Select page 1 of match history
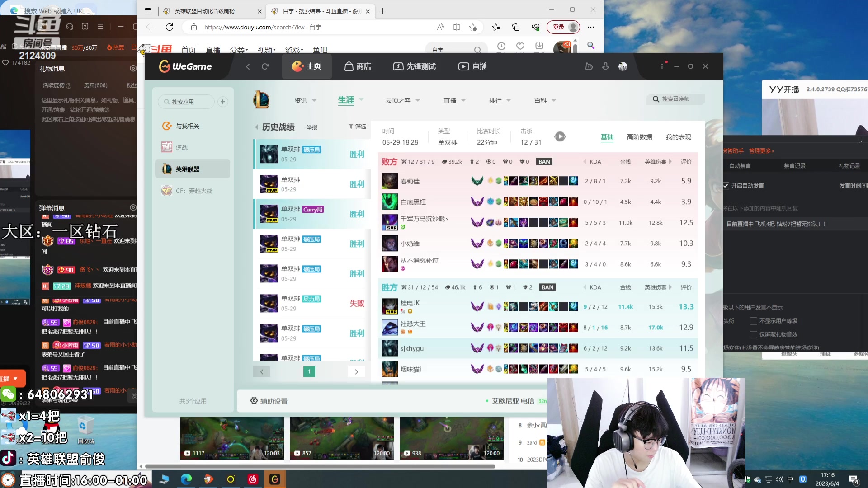The image size is (868, 488). pos(309,371)
